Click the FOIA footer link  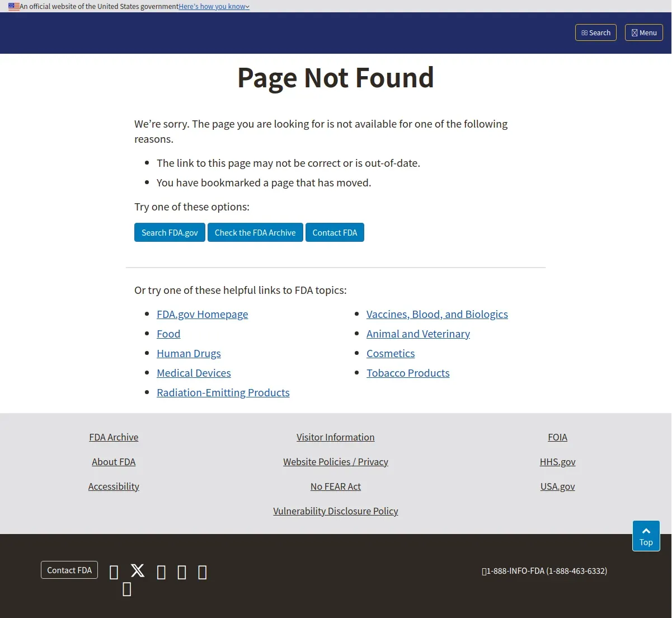[558, 437]
